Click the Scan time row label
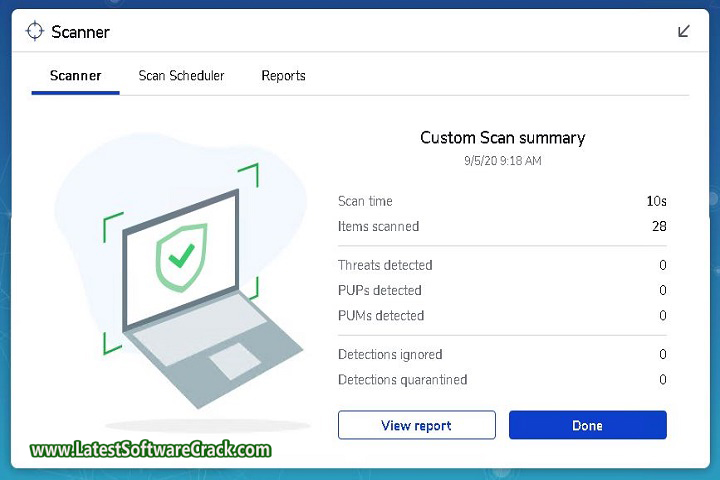The image size is (720, 480). point(365,201)
